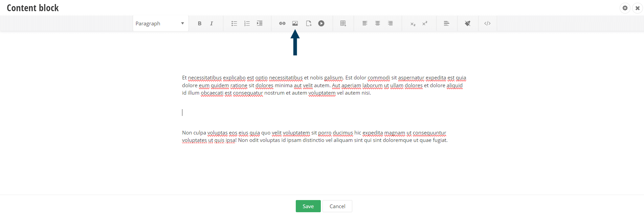Open the Paragraph format dropdown
Screen dimensions: 644x221
pyautogui.click(x=160, y=23)
